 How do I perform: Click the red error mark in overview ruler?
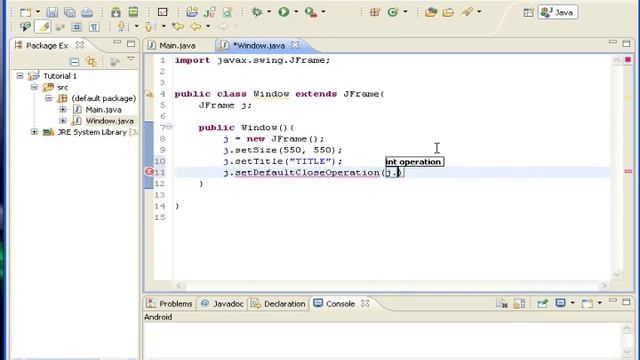click(x=628, y=171)
